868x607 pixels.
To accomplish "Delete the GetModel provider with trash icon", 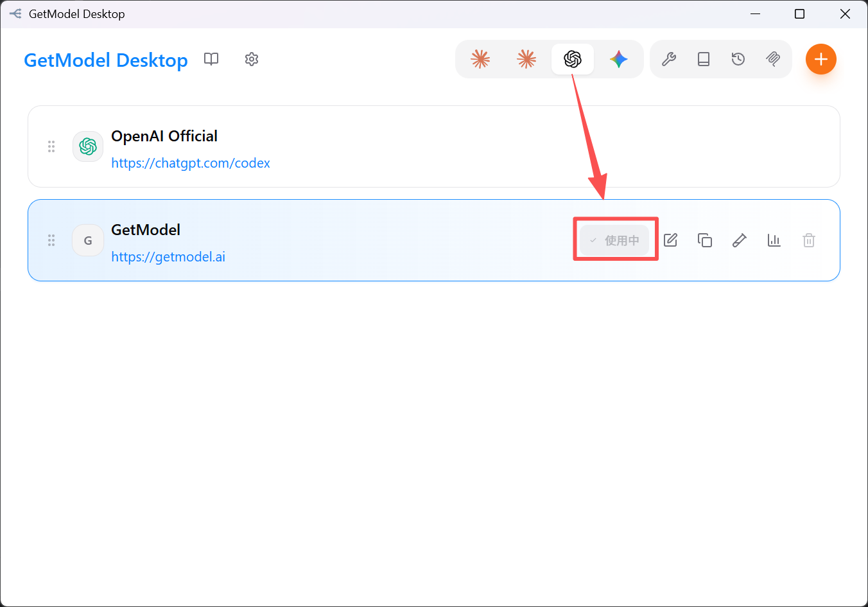I will (x=809, y=240).
